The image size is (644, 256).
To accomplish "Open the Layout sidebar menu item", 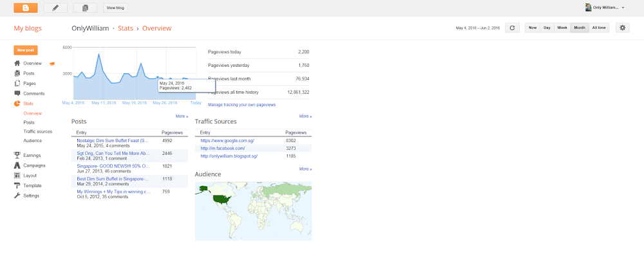I will (x=30, y=176).
